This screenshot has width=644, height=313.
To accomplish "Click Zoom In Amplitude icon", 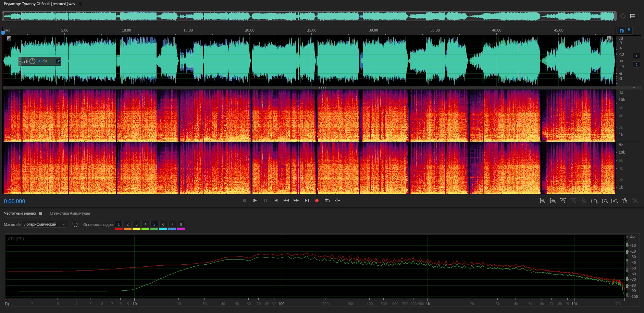I will pyautogui.click(x=542, y=201).
